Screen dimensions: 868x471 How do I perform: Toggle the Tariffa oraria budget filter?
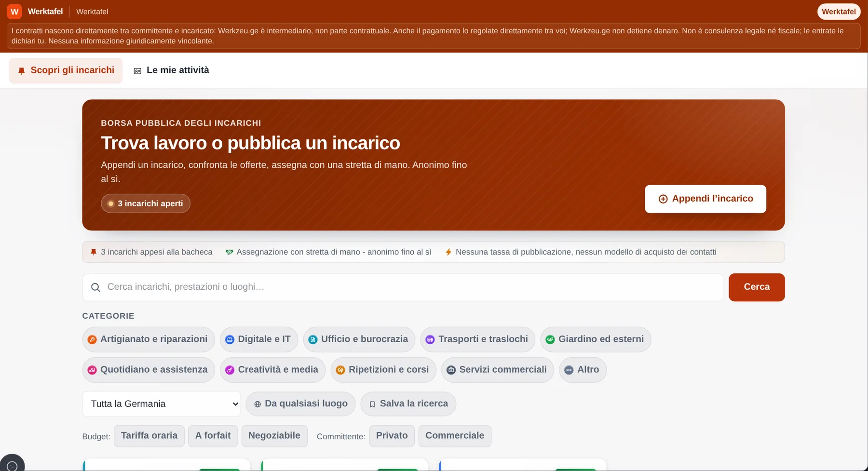pos(149,436)
